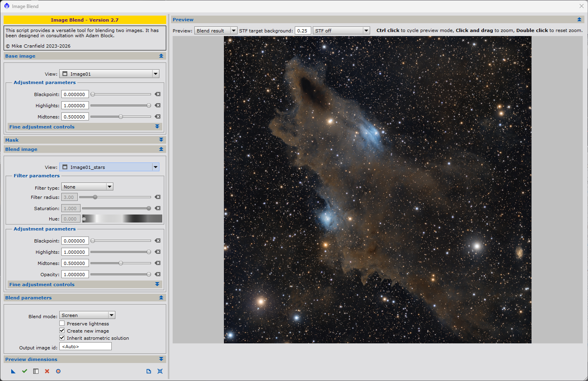Image resolution: width=588 pixels, height=381 pixels.
Task: Open the Filter type dropdown
Action: 87,187
